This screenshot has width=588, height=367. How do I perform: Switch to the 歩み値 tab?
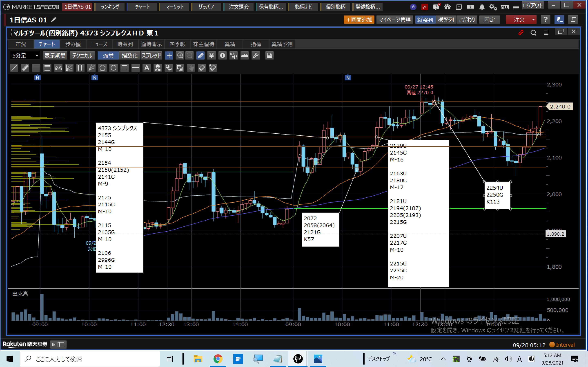pos(73,44)
